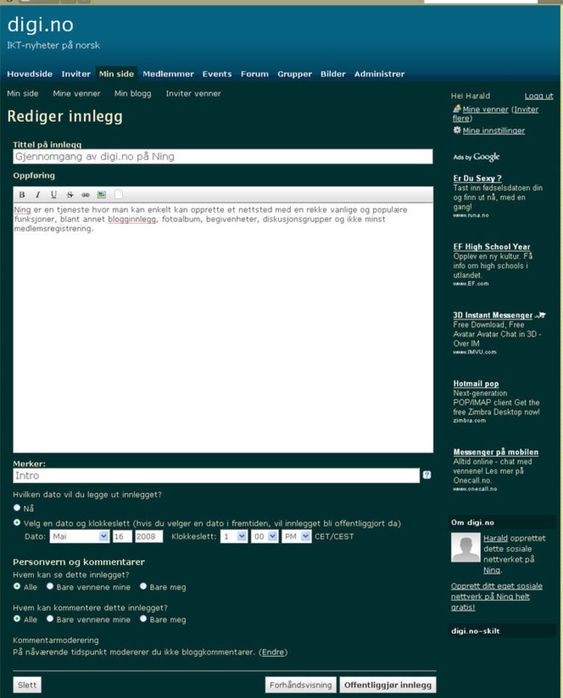563x698 pixels.
Task: Insert a hyperlink using the link icon
Action: coord(85,195)
